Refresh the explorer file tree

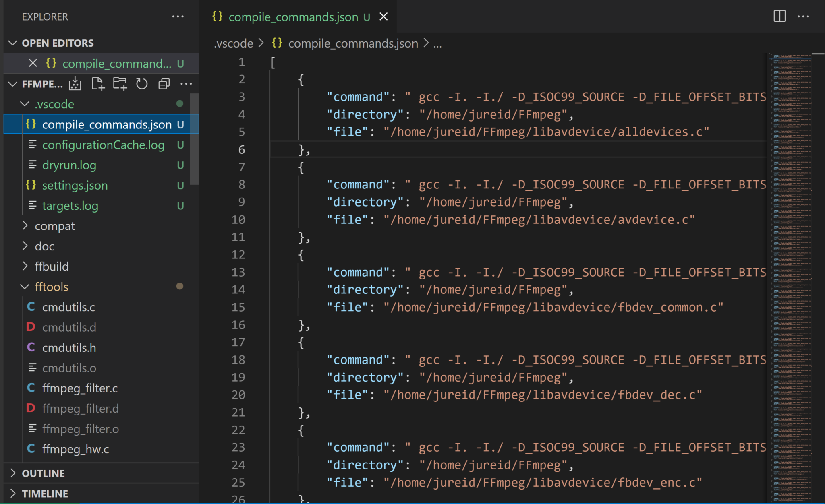(x=141, y=84)
